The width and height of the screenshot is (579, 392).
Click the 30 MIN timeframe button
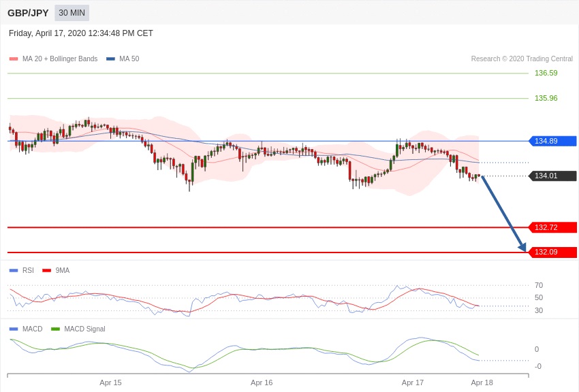72,13
